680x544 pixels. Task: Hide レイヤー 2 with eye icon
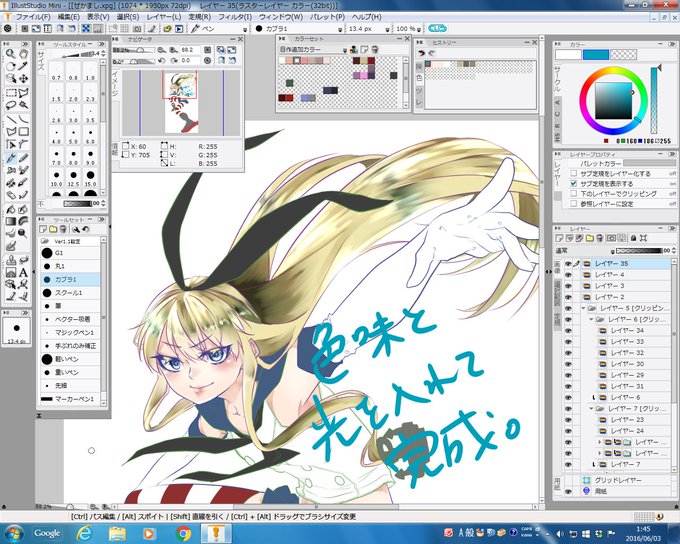coord(568,297)
